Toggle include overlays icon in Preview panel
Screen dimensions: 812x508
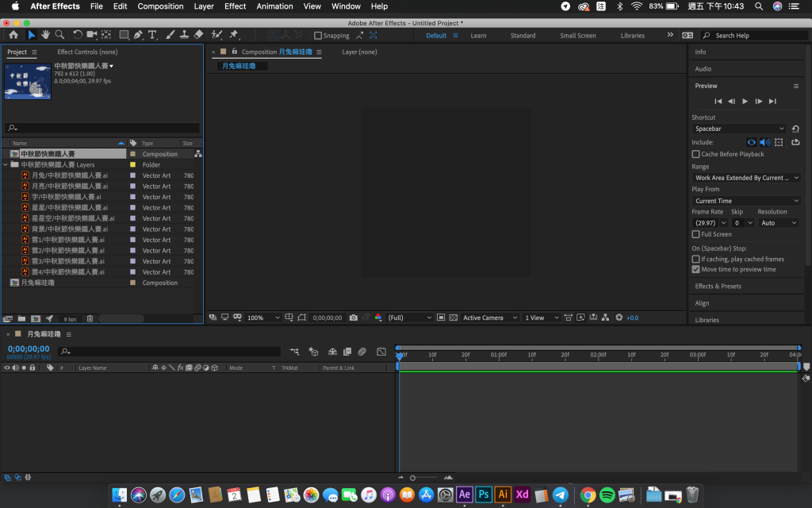pos(779,142)
